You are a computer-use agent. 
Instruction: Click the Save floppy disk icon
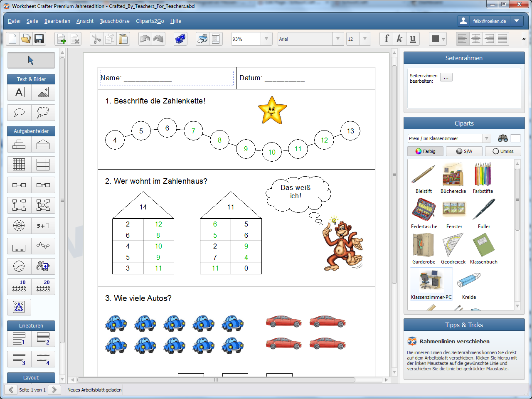pos(39,39)
